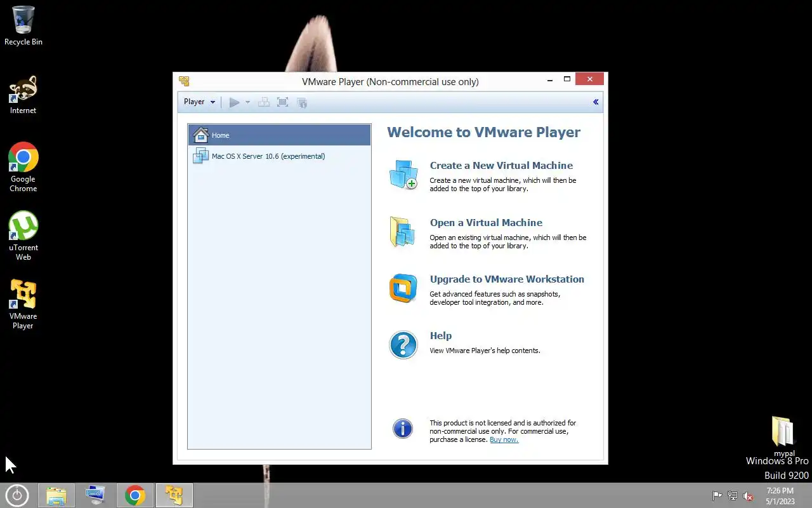Image resolution: width=812 pixels, height=508 pixels.
Task: Click the power Start button in taskbar
Action: [17, 495]
